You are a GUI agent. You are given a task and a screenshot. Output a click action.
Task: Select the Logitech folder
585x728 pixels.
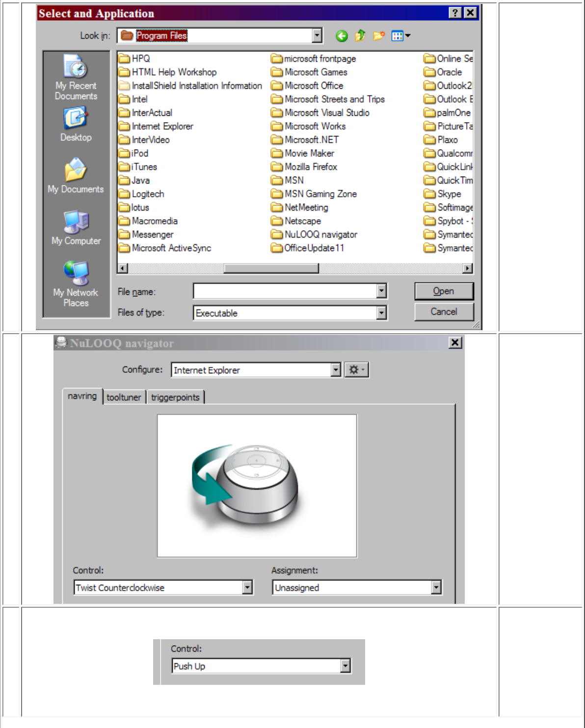point(141,194)
